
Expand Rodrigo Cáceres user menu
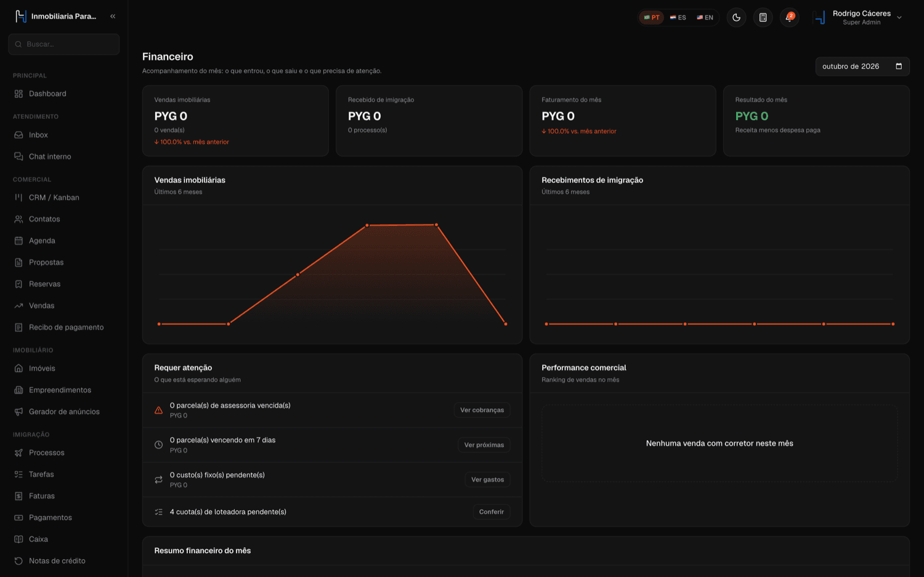[x=857, y=17]
